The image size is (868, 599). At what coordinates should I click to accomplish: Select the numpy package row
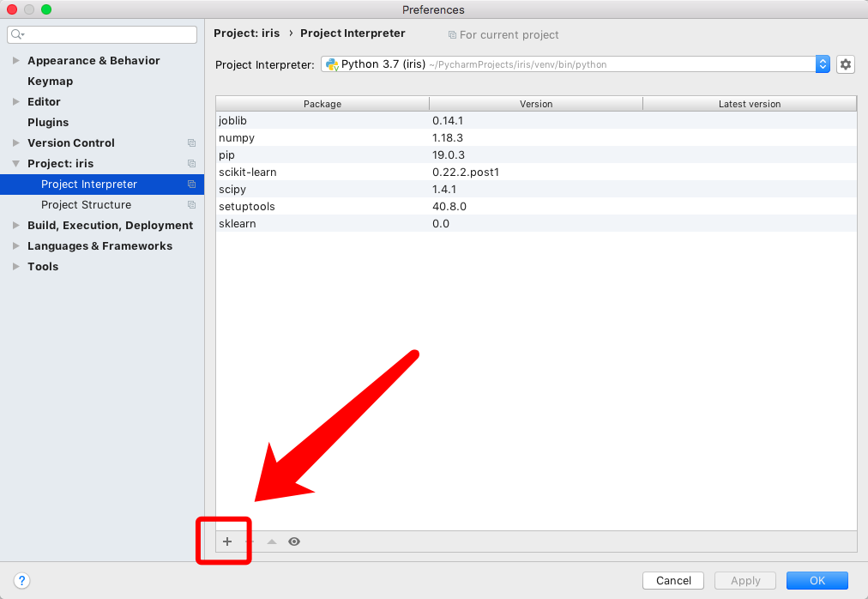[x=536, y=137]
